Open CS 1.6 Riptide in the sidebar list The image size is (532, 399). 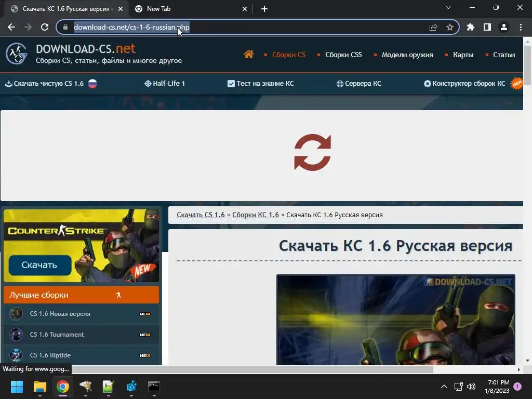[x=81, y=355]
